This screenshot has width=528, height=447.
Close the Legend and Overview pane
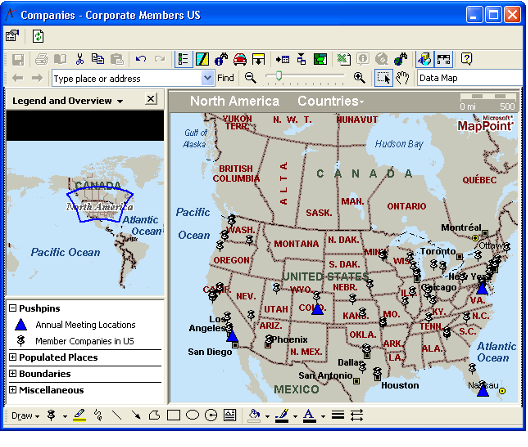pos(151,99)
